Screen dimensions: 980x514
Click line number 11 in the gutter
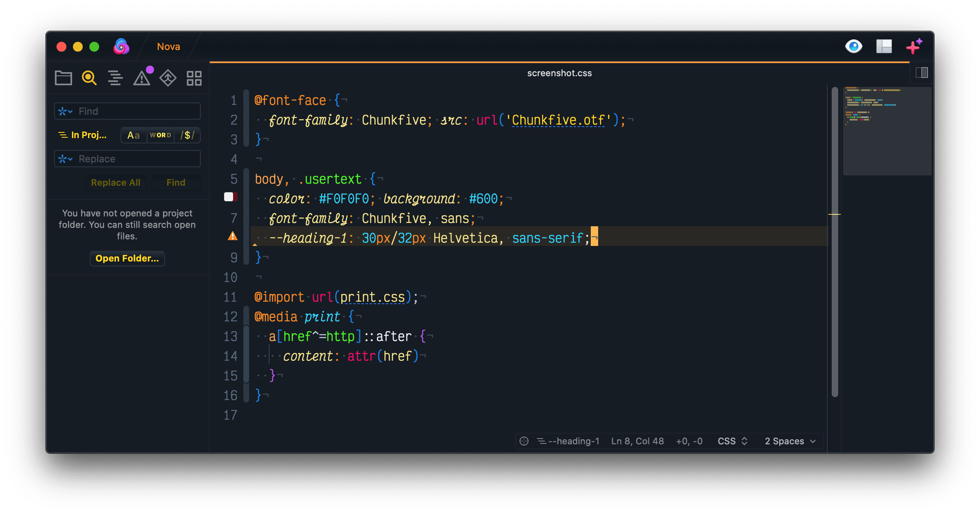coord(230,297)
